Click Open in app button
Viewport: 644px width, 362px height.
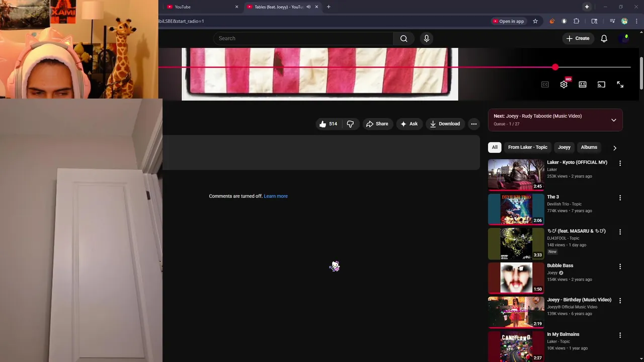point(508,21)
